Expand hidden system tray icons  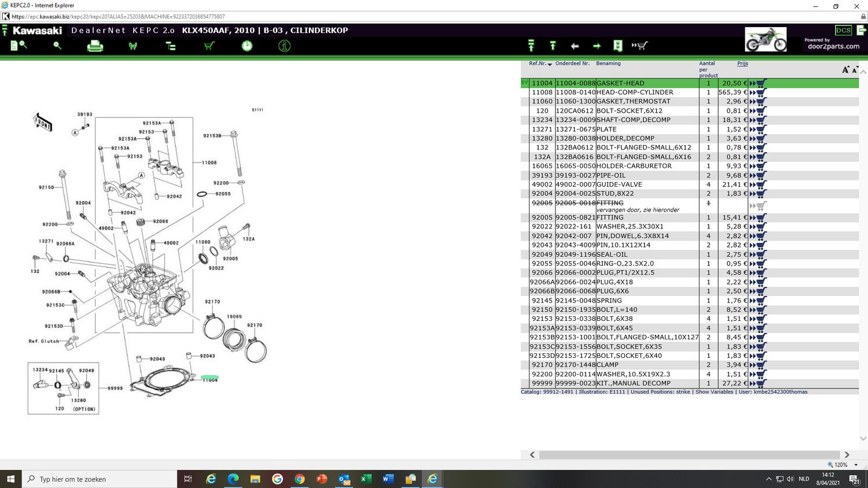[x=768, y=479]
